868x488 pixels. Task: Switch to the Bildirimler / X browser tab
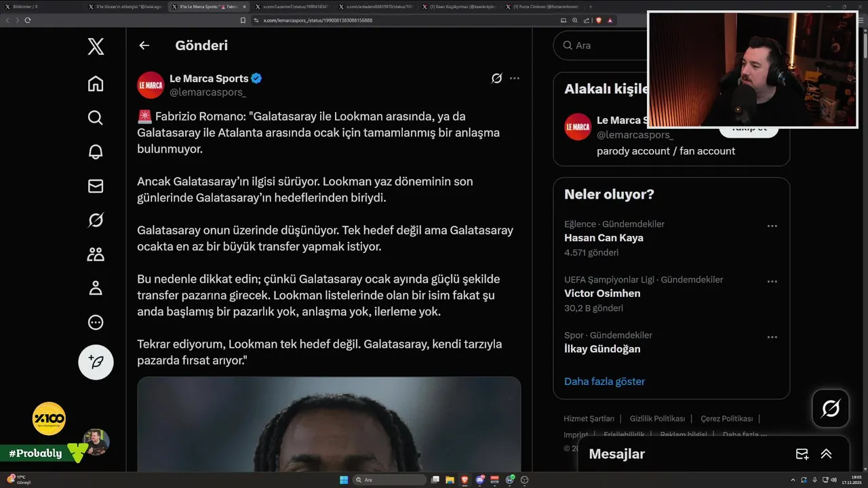coord(41,6)
